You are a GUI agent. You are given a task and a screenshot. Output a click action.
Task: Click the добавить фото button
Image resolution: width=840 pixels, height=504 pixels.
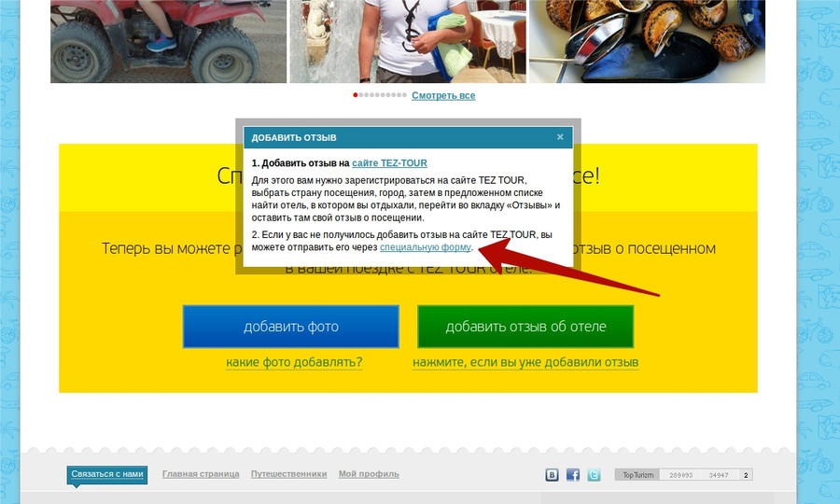pos(291,327)
